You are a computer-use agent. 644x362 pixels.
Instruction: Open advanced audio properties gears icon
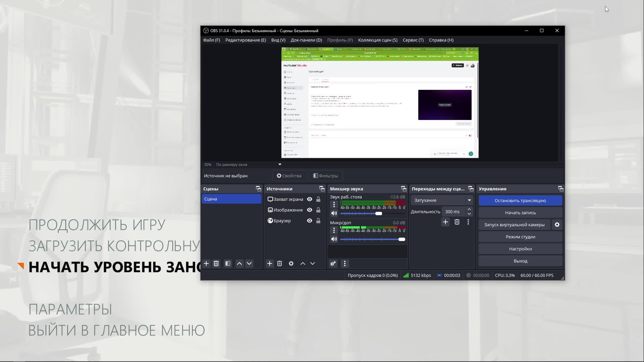pyautogui.click(x=333, y=263)
